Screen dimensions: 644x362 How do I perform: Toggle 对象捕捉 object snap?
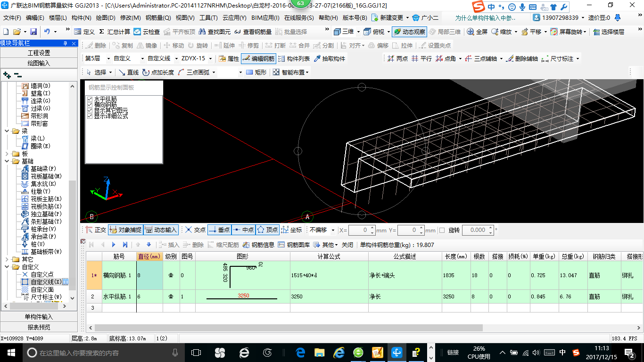point(125,230)
